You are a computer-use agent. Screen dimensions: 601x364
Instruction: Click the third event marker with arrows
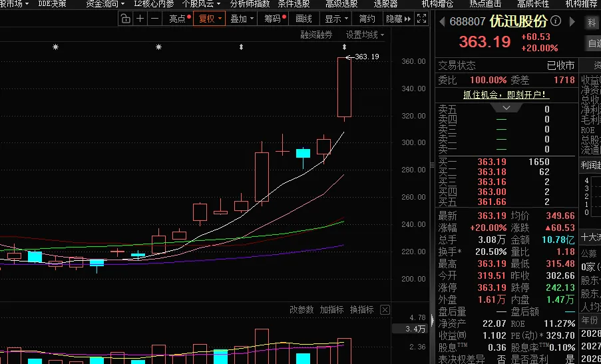coord(241,47)
